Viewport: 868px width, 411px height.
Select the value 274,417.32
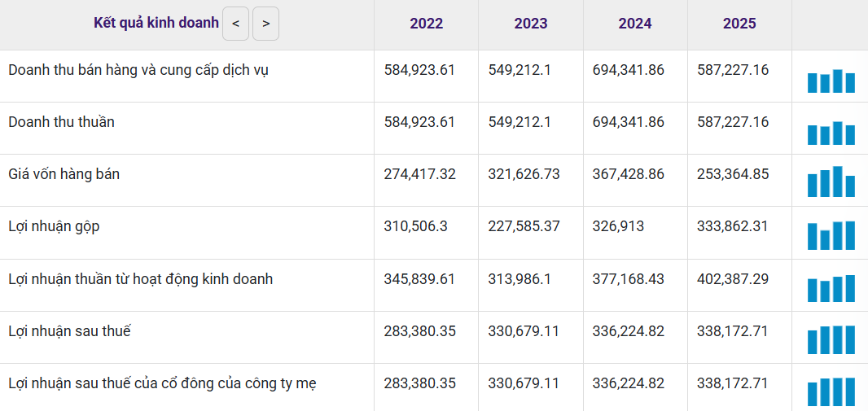420,174
